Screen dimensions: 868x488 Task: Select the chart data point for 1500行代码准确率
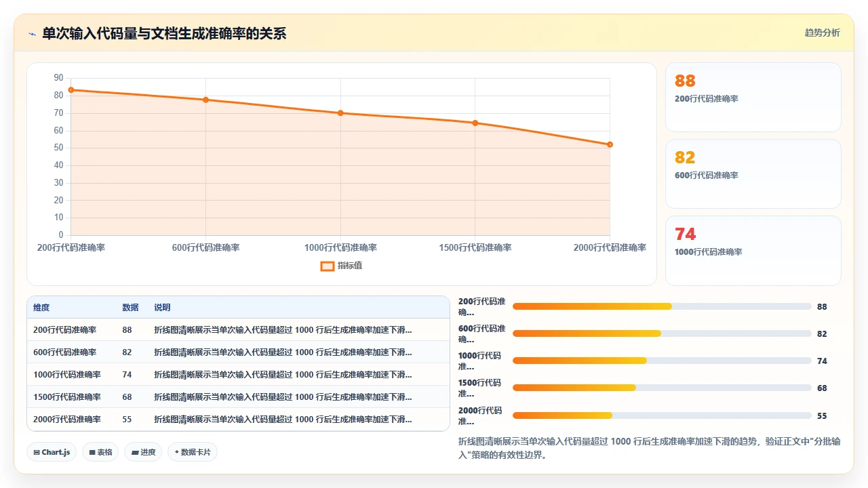pyautogui.click(x=475, y=123)
